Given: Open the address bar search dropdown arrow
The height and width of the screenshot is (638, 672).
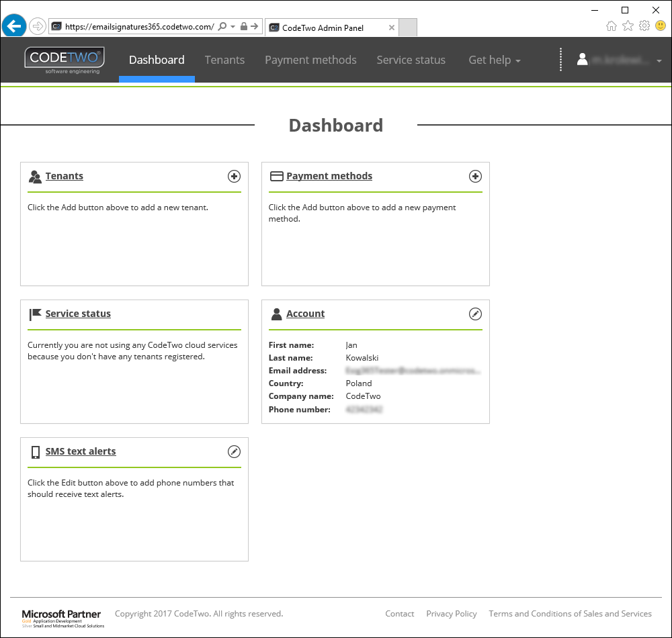Looking at the screenshot, I should tap(233, 27).
